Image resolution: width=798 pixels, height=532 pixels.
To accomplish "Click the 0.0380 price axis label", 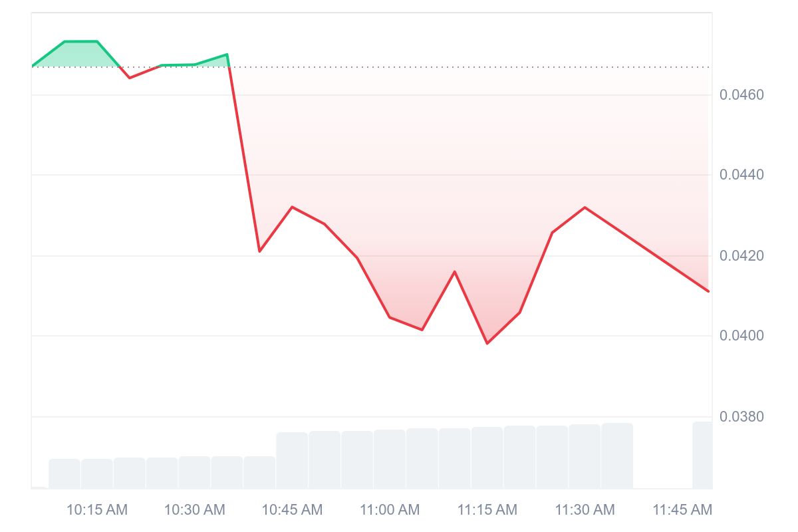I will click(741, 417).
